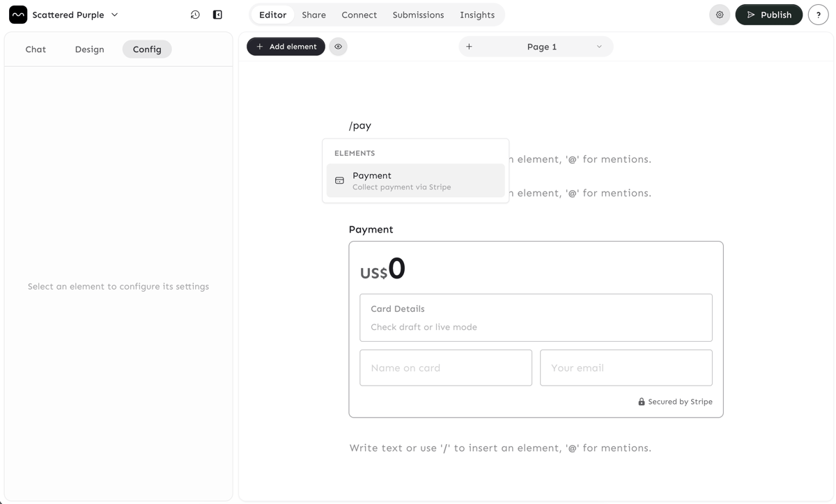836x504 pixels.
Task: Open version history clock icon
Action: [195, 15]
